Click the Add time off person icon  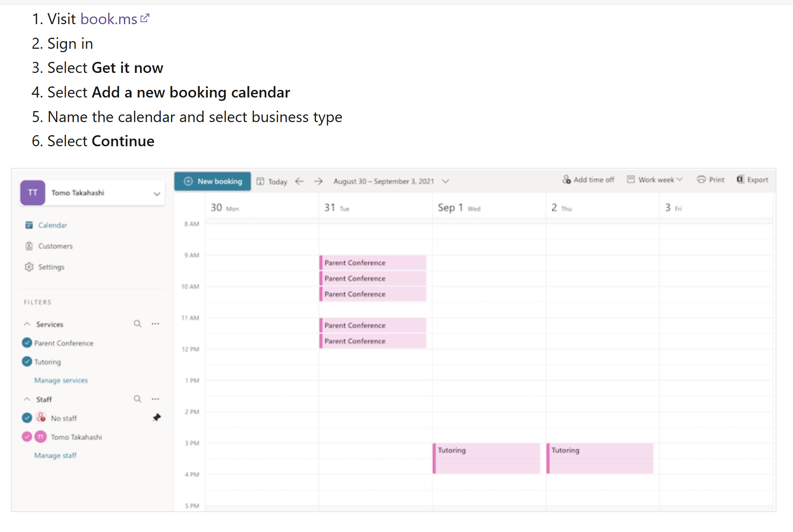click(x=566, y=179)
